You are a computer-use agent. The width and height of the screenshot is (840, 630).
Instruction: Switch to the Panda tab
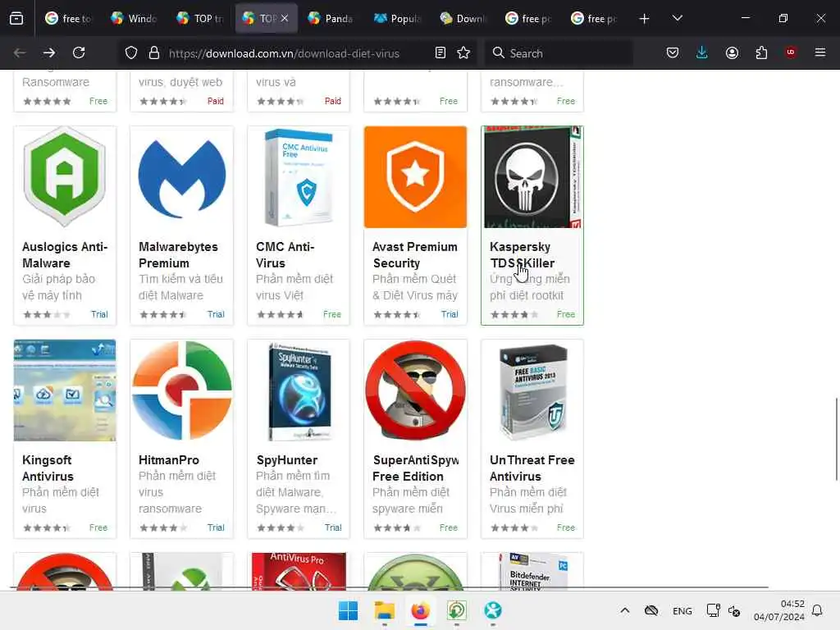[x=331, y=19]
